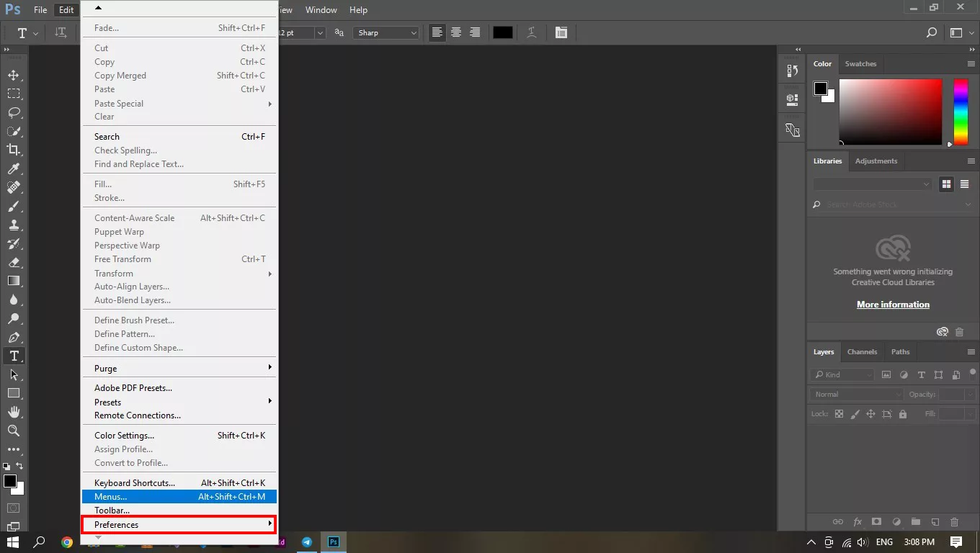Open the Normal blend mode dropdown
980x553 pixels.
coord(857,395)
